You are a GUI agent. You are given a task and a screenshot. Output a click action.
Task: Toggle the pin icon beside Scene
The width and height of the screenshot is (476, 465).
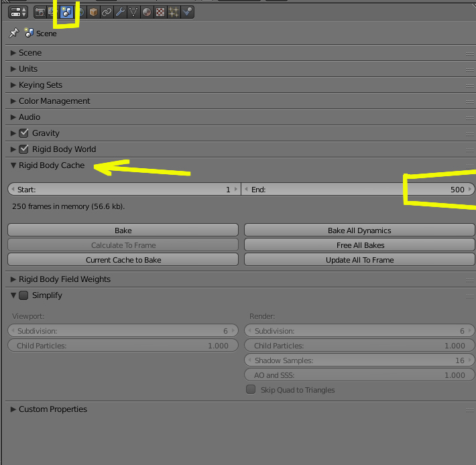[13, 33]
